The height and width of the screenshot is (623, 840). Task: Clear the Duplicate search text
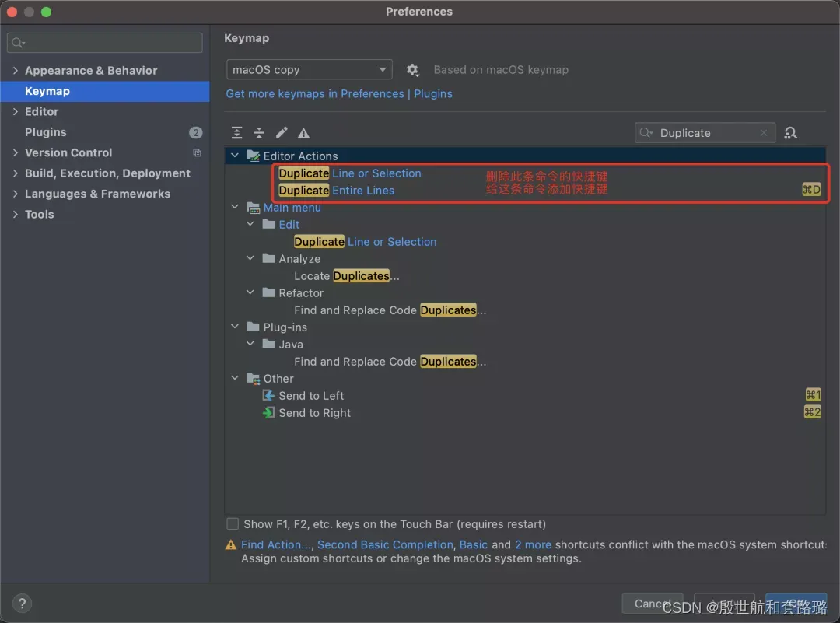[764, 133]
